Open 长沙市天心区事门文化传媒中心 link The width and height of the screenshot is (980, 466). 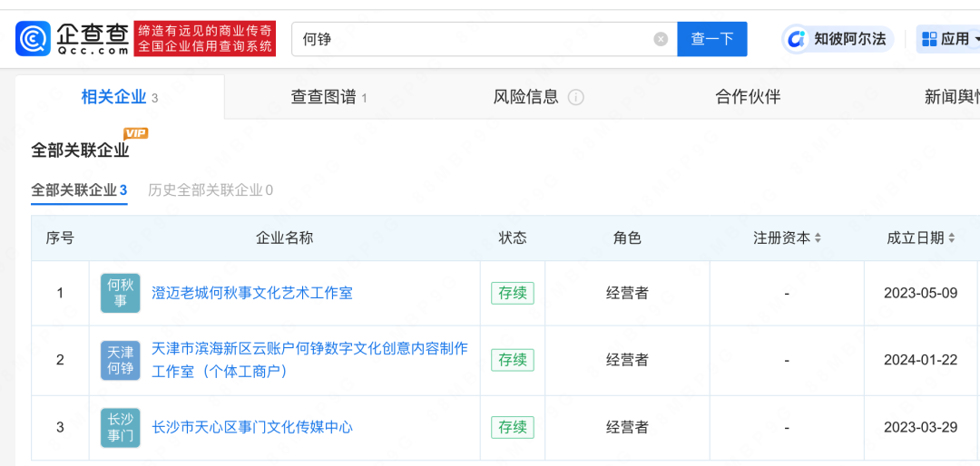(251, 427)
